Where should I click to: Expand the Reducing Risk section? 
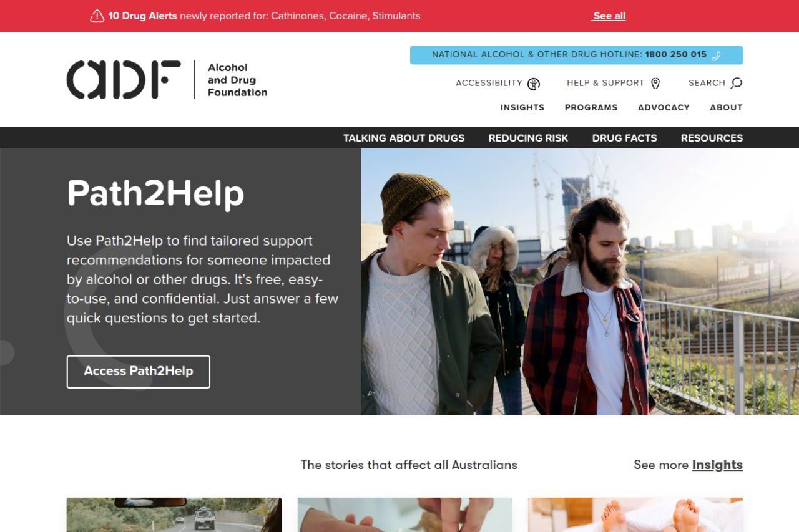(528, 138)
